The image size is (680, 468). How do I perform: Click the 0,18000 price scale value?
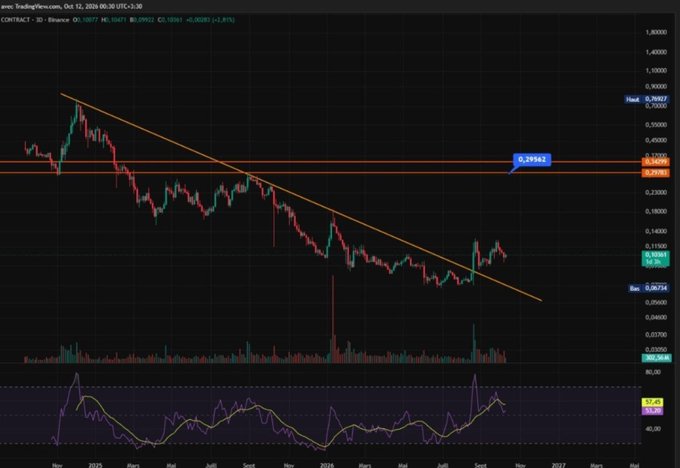656,212
